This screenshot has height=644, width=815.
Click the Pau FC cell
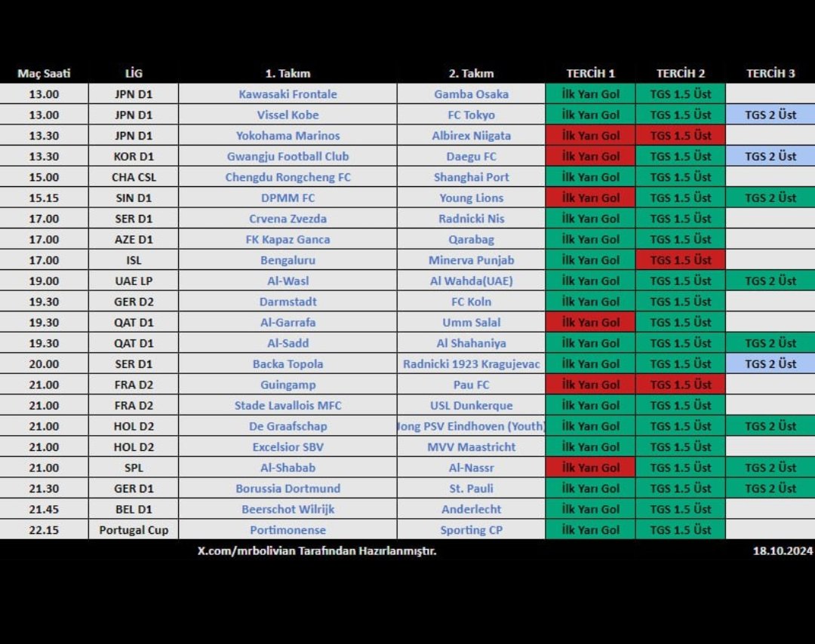471,385
